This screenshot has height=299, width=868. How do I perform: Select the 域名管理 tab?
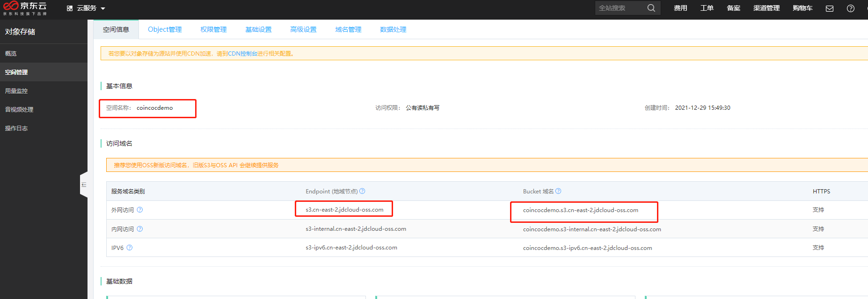348,29
